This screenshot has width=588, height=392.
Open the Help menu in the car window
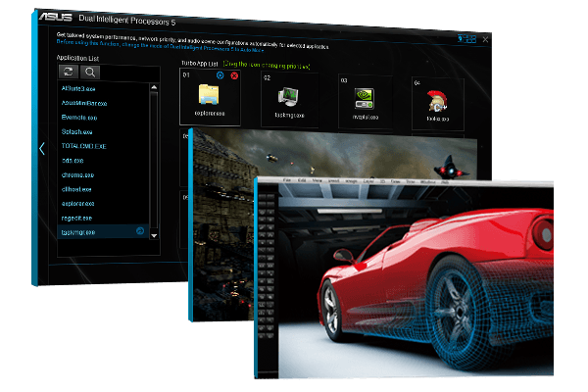pyautogui.click(x=445, y=182)
